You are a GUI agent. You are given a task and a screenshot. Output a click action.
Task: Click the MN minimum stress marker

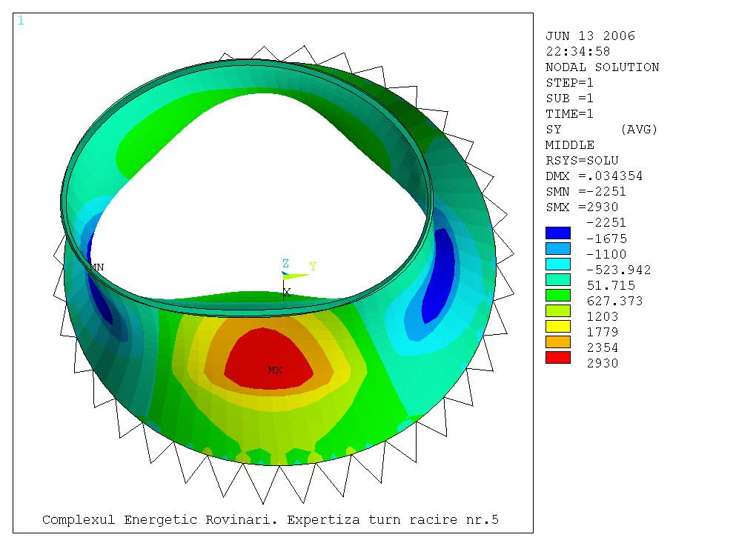(96, 267)
